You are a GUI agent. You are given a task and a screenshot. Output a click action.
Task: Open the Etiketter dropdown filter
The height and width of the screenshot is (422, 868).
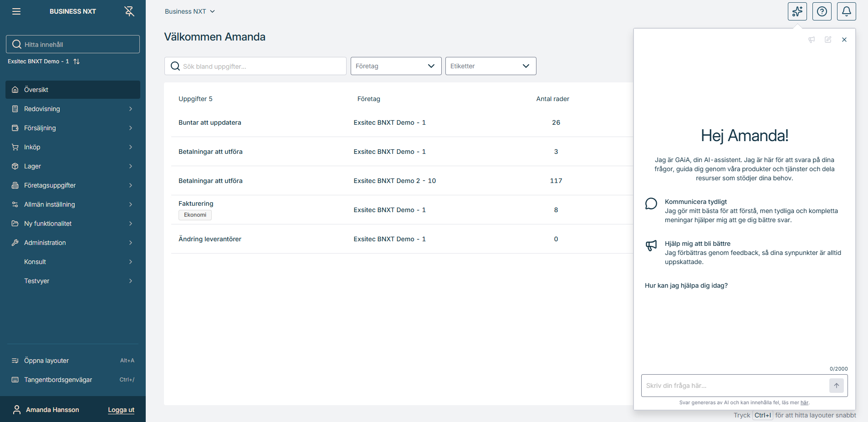490,66
